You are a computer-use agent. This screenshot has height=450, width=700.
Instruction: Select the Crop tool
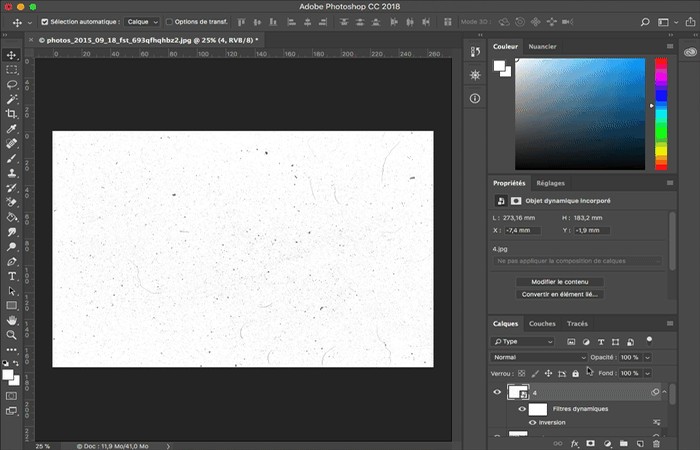point(12,114)
